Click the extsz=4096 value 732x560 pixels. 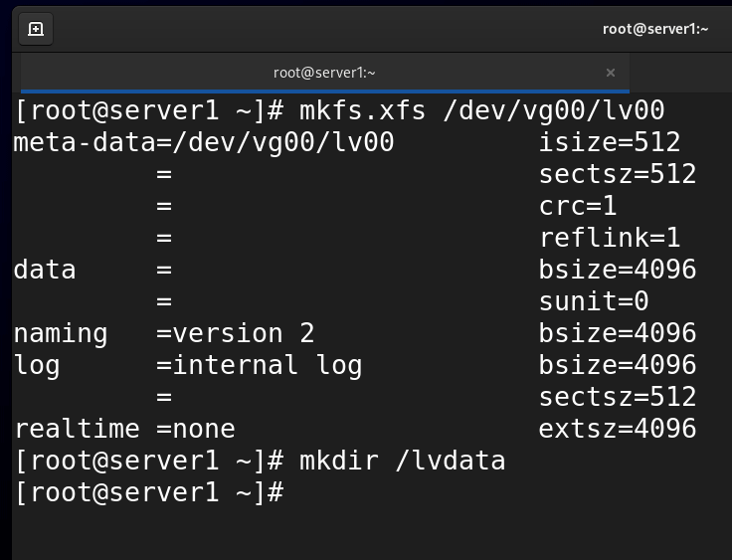pos(618,429)
